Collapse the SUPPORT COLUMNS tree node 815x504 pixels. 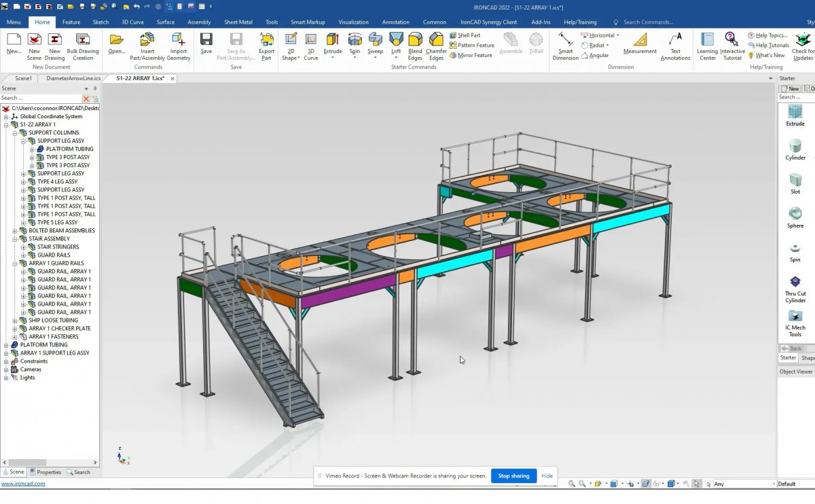tap(15, 133)
